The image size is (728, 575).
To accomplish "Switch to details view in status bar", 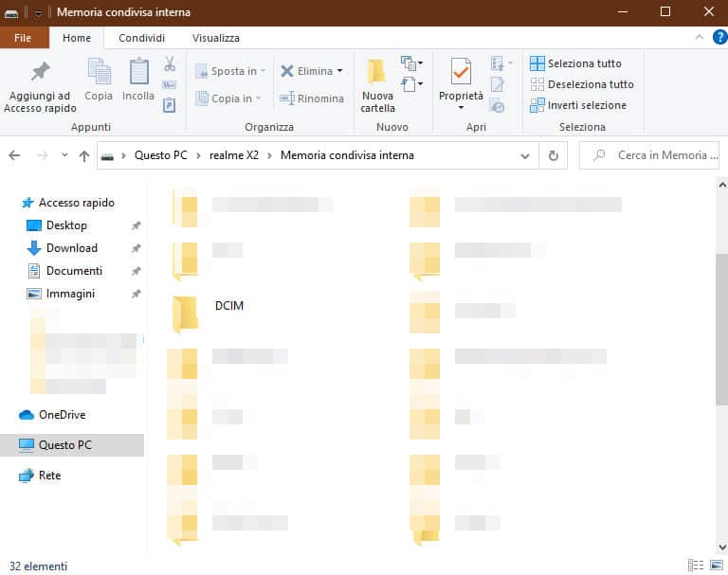I will pyautogui.click(x=694, y=566).
